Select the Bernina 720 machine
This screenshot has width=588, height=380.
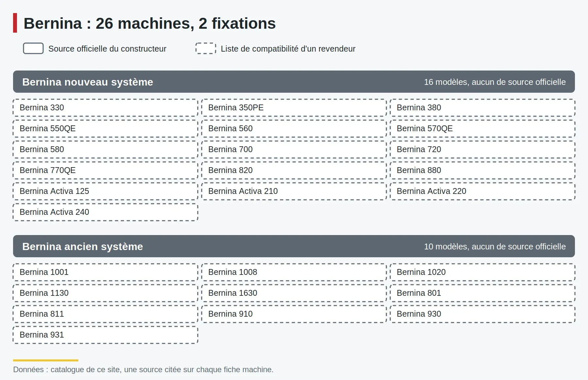click(482, 150)
